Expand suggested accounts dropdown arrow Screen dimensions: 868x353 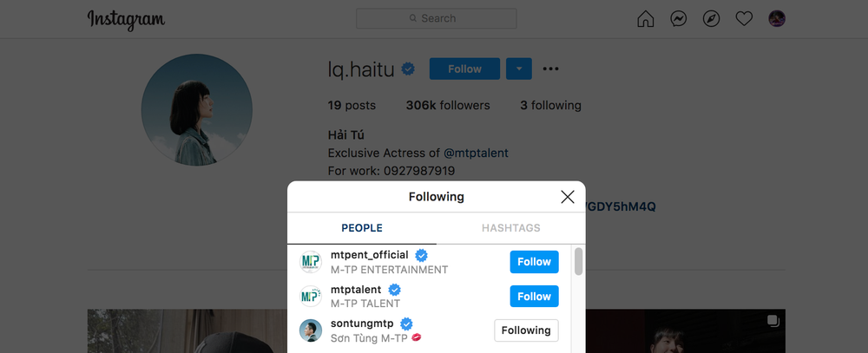[x=519, y=69]
